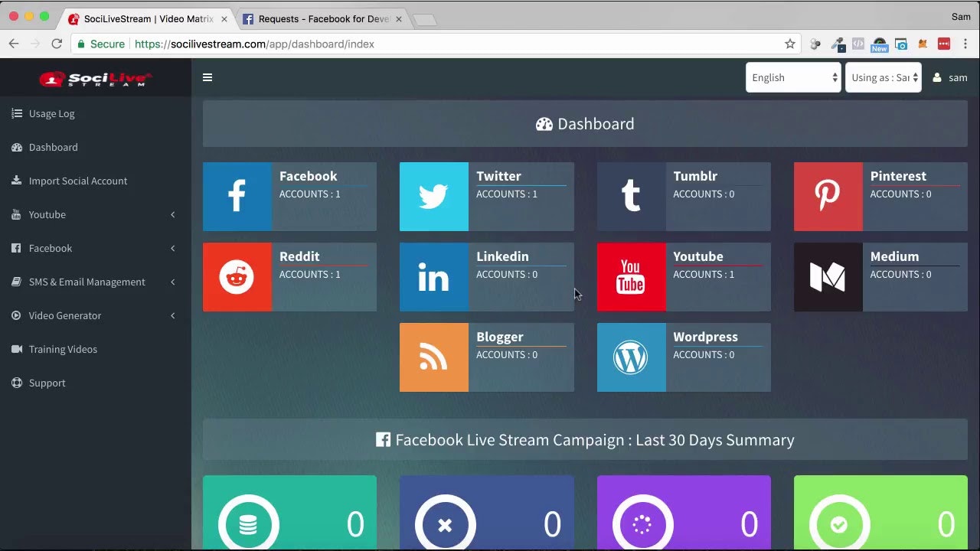Open the Training Videos page
980x551 pixels.
tap(63, 349)
